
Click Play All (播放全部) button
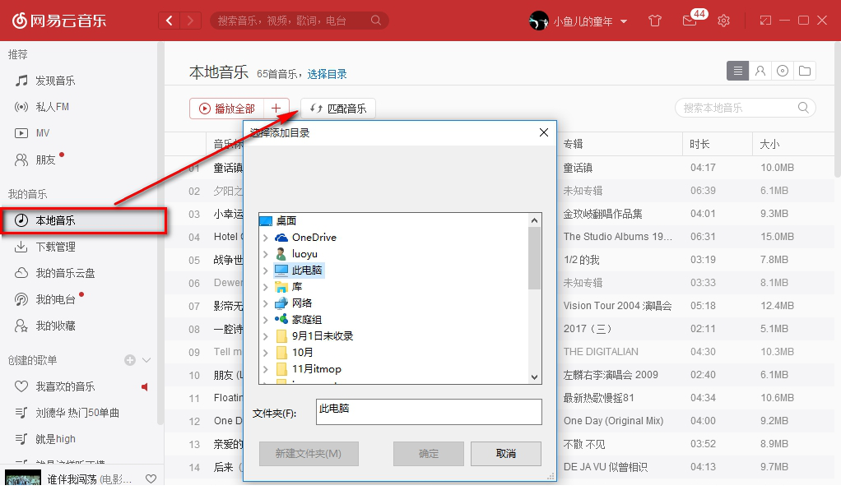click(226, 109)
